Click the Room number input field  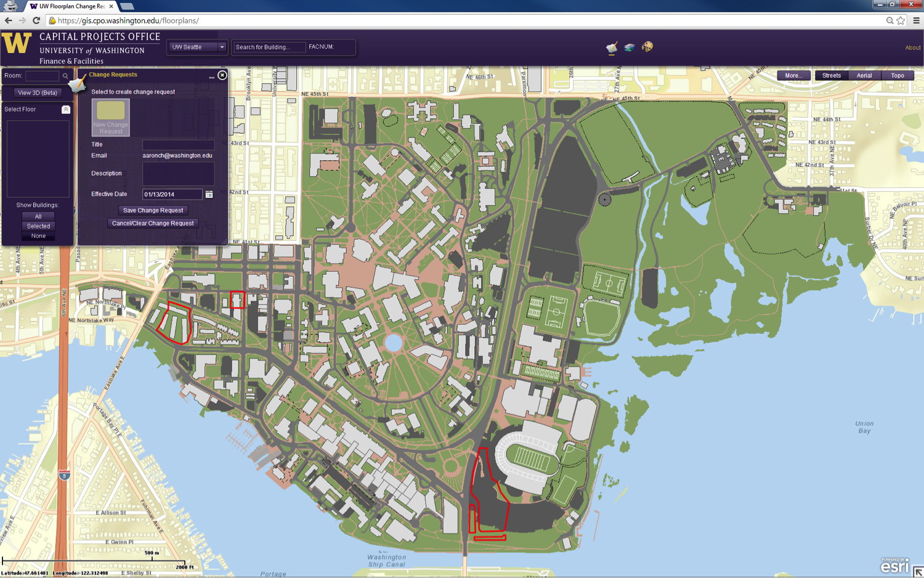[x=42, y=76]
